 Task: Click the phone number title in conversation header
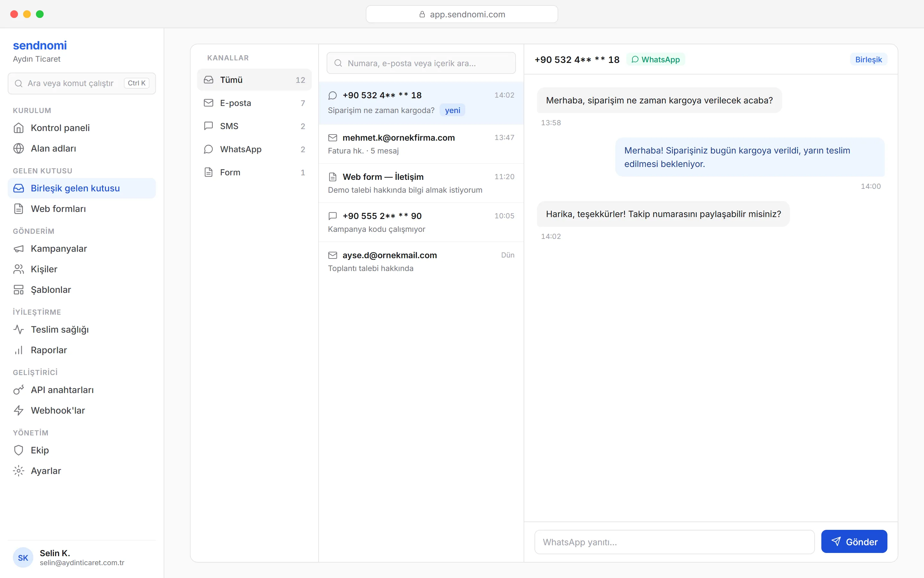pyautogui.click(x=577, y=60)
